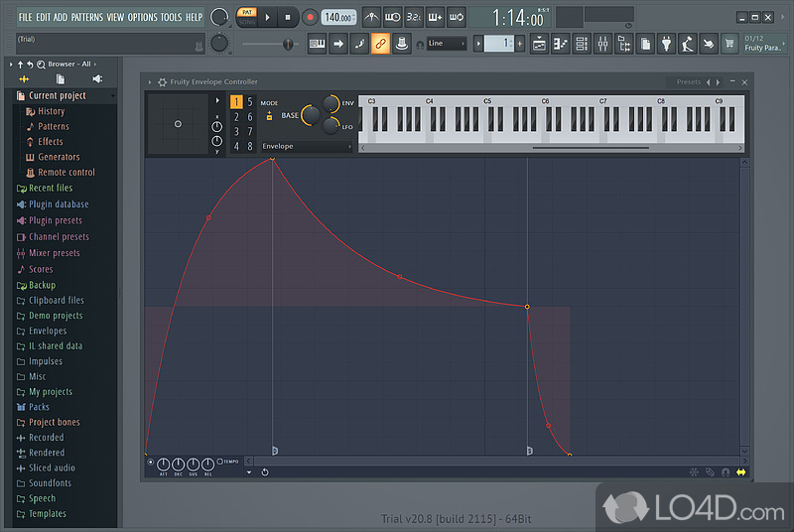Click the main pitch slider handle
The width and height of the screenshot is (794, 532).
pos(288,44)
